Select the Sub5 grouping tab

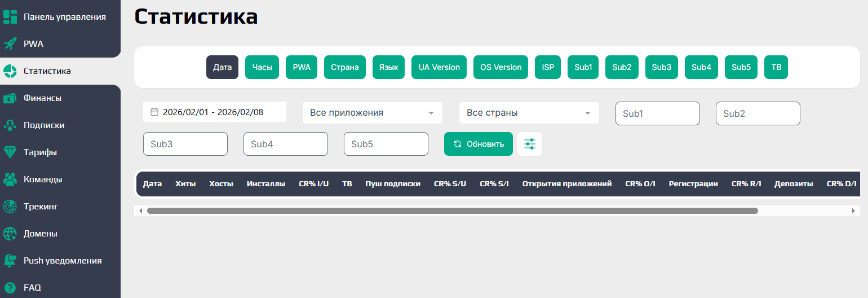click(x=741, y=67)
